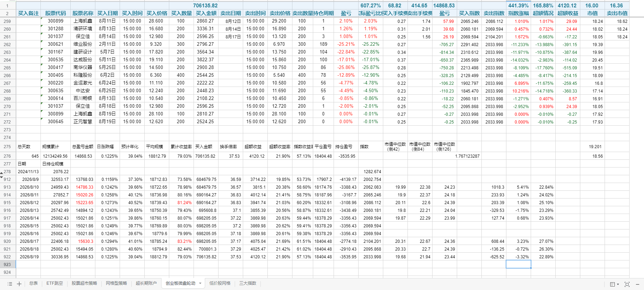
Task: Select stock name cell 达威股份
Action: [x=83, y=60]
